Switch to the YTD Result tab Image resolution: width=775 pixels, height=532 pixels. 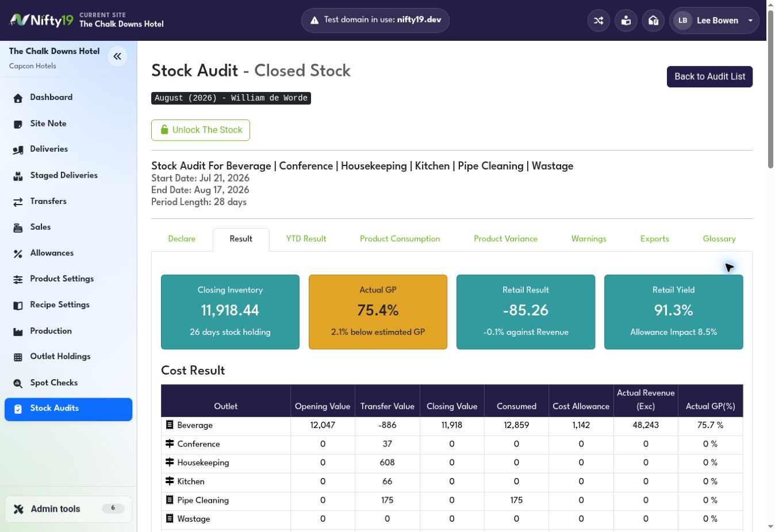click(306, 239)
